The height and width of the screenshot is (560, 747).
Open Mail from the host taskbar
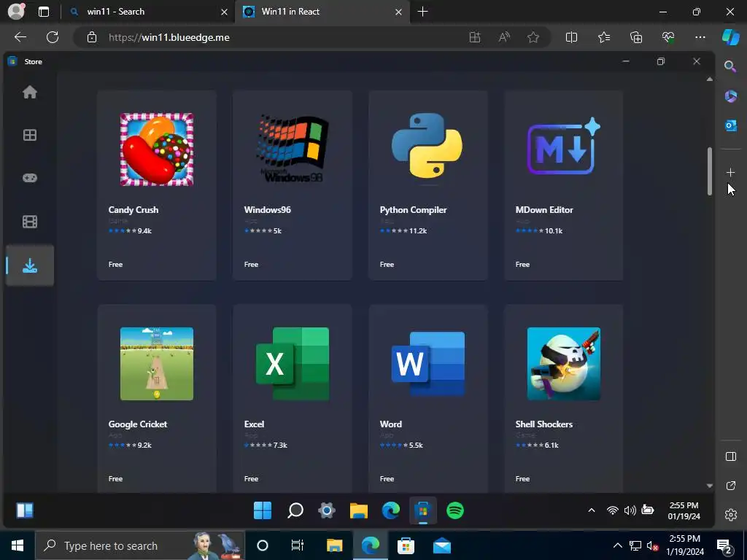point(441,545)
